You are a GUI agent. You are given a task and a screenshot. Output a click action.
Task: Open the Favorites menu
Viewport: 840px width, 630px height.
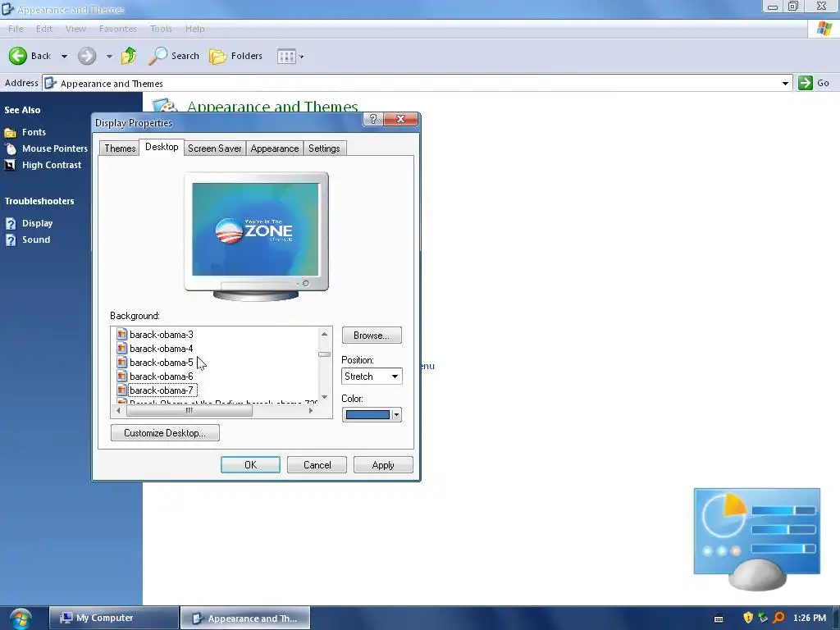118,29
